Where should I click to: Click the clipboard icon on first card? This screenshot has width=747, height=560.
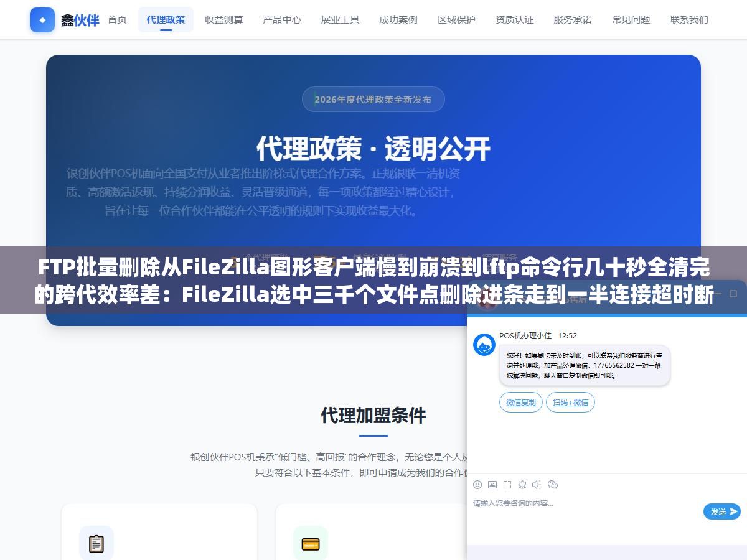96,543
